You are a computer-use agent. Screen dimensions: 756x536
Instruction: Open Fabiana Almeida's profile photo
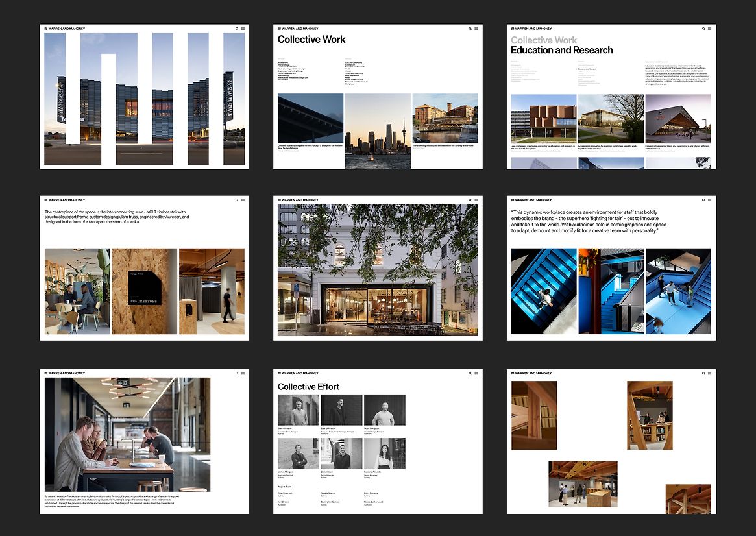tap(384, 454)
